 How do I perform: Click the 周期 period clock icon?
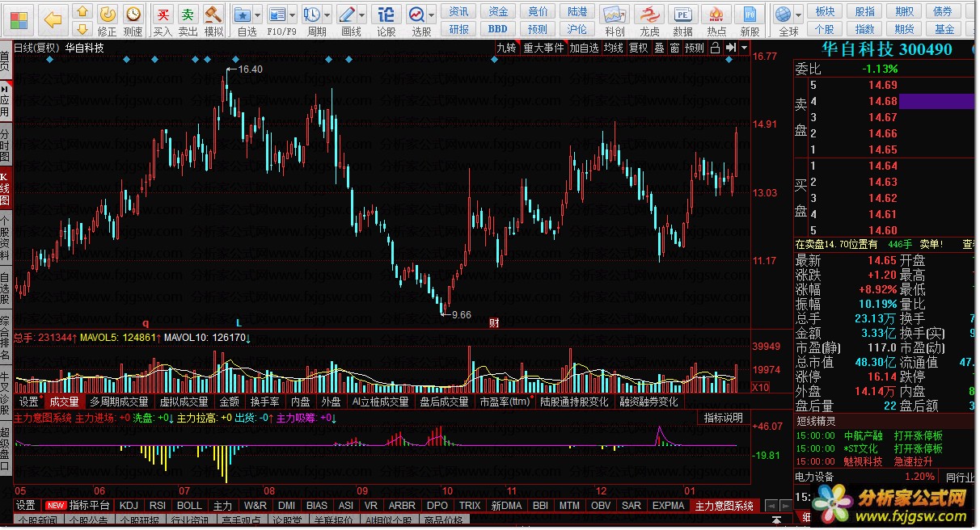313,14
